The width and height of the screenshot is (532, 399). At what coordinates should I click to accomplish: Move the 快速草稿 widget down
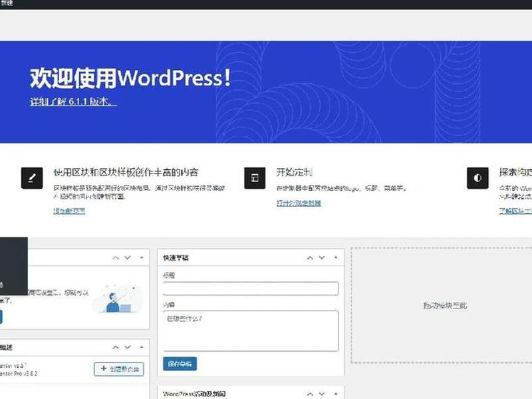tap(322, 258)
